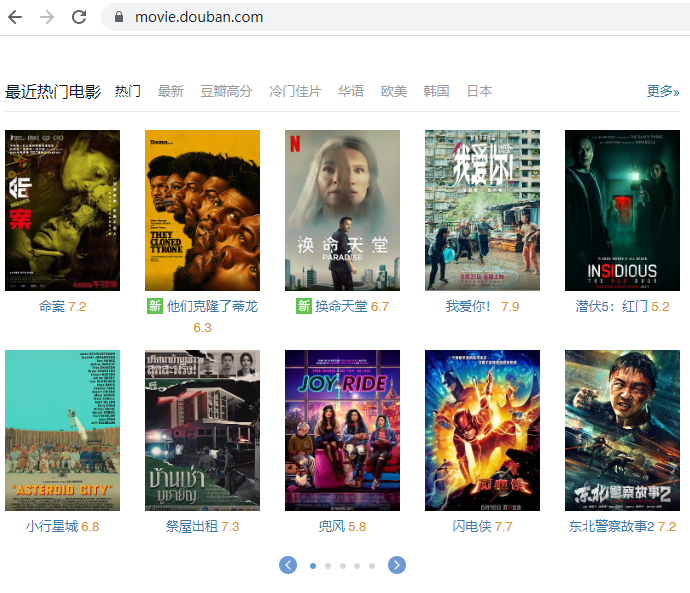The height and width of the screenshot is (593, 690).
Task: Open the 祭屋出租 Thai movie poster
Action: pos(202,430)
